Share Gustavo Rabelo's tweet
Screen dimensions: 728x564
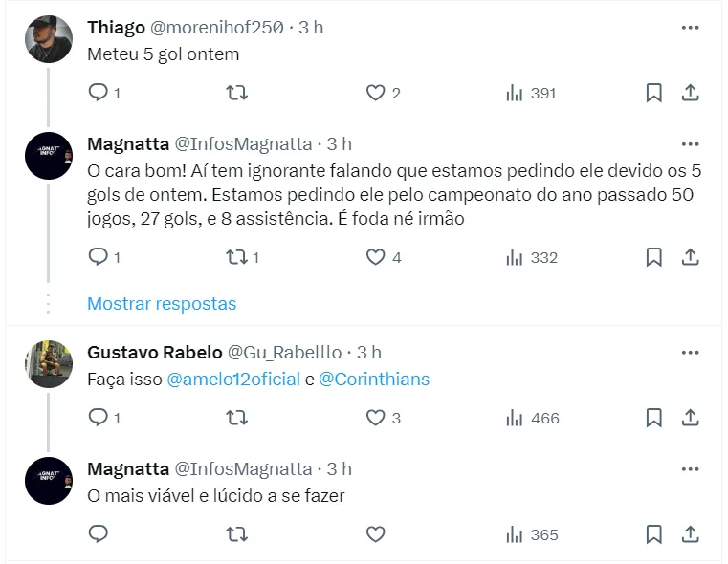click(x=690, y=418)
